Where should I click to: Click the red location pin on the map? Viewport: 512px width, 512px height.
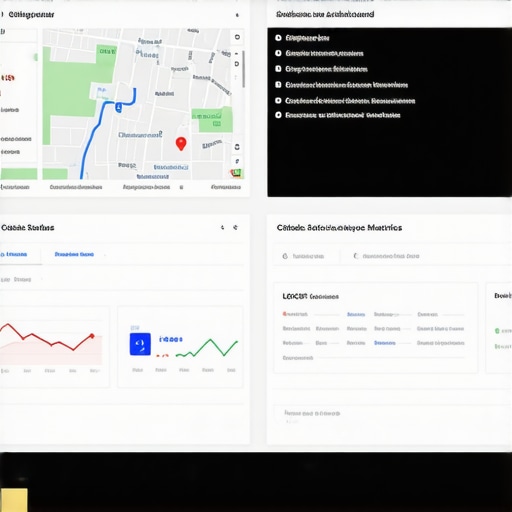pos(181,144)
